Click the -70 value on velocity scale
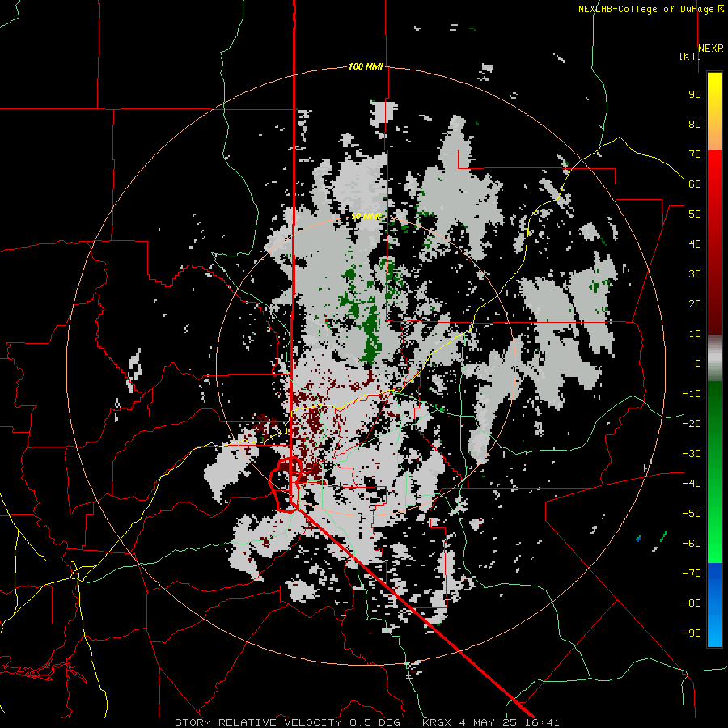Screen dimensions: 728x728 pos(692,573)
